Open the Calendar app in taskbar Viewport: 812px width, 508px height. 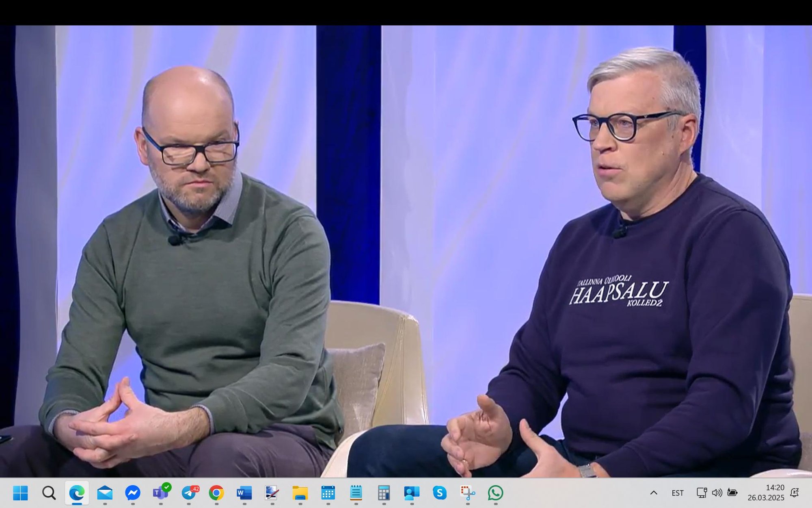tap(328, 493)
